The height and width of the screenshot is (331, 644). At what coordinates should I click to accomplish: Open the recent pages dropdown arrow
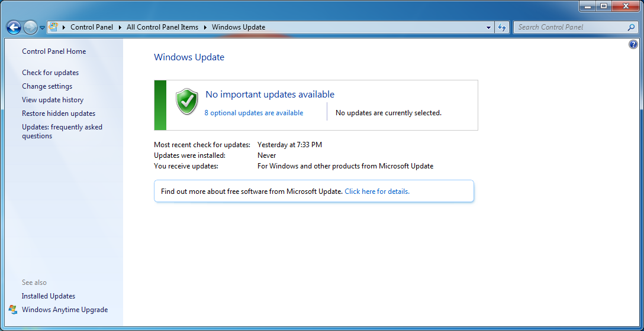(x=42, y=28)
